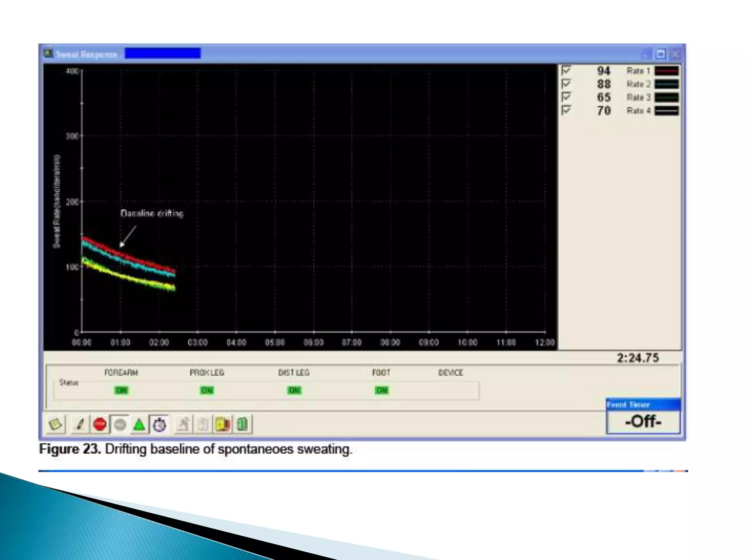Image resolution: width=747 pixels, height=560 pixels.
Task: Disable the Rate 4 checkbox
Action: (566, 110)
